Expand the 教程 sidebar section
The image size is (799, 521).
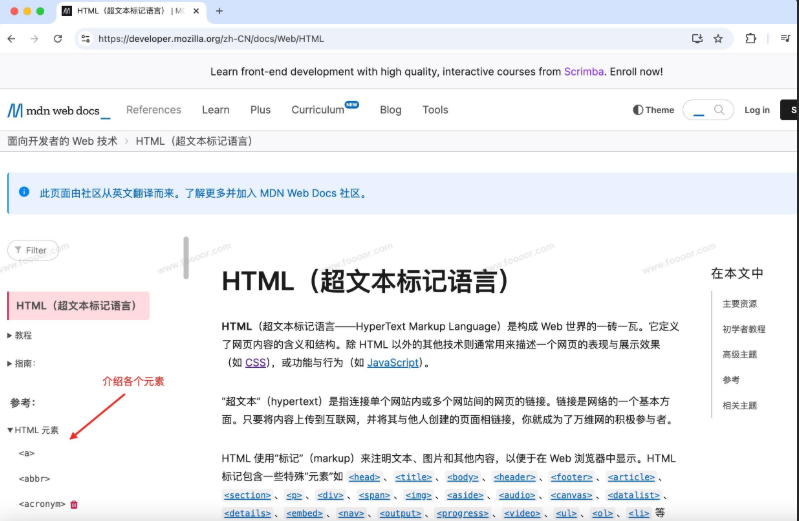point(20,336)
